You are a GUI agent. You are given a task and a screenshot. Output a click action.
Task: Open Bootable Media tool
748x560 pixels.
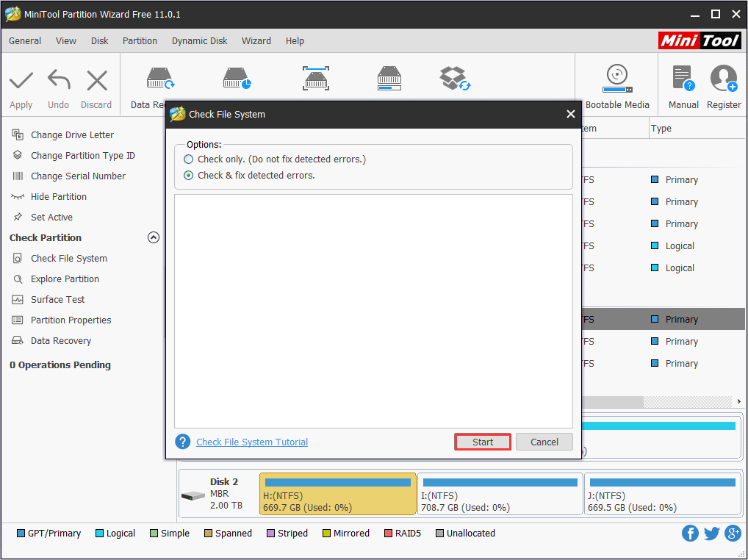[x=616, y=78]
